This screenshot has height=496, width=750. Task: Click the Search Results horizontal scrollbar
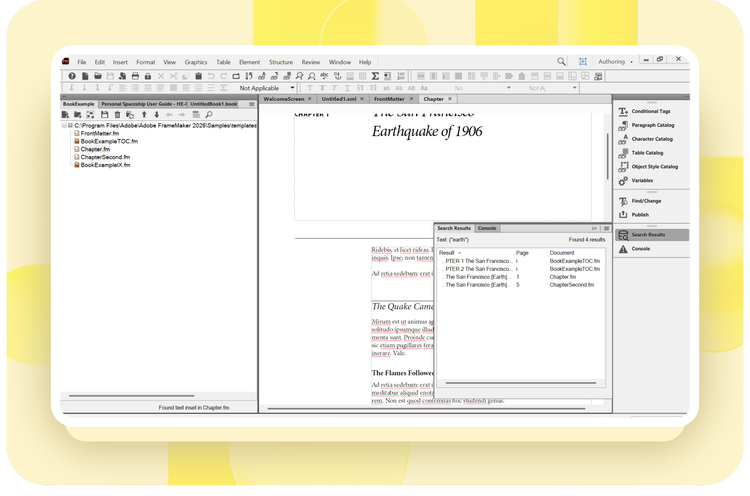coord(521,383)
